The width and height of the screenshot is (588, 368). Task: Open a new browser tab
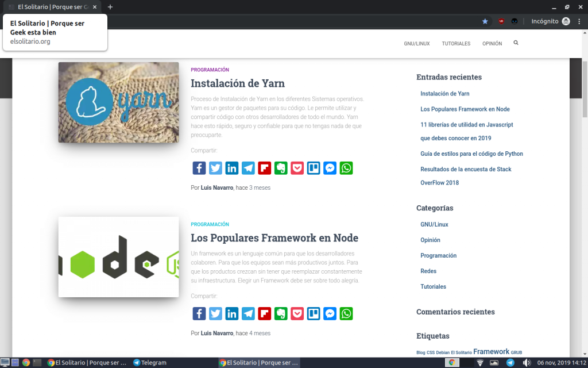[x=110, y=7]
